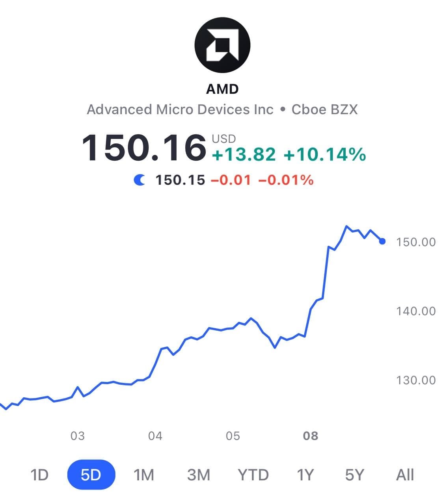
Task: Click the 03 date axis label
Action: click(x=77, y=436)
